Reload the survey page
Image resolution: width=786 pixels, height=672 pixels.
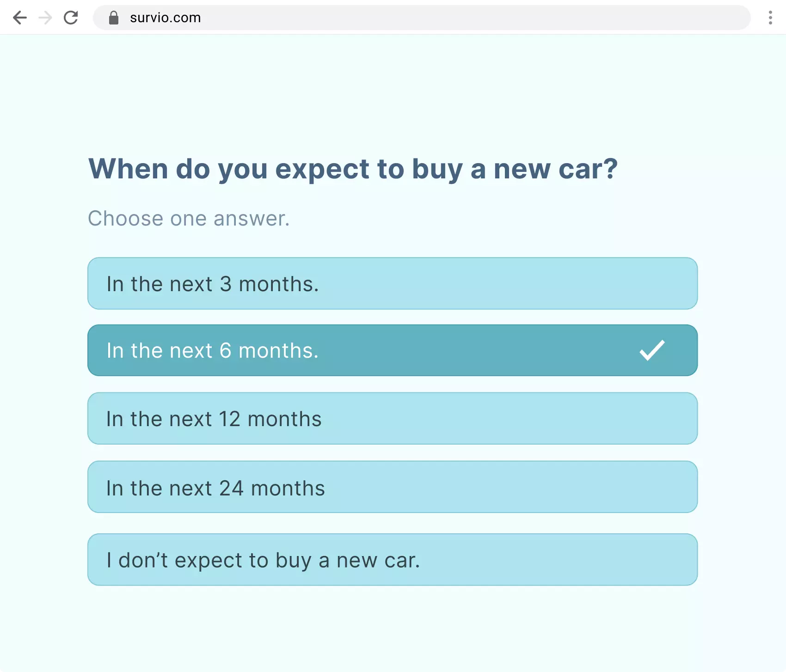click(x=71, y=18)
